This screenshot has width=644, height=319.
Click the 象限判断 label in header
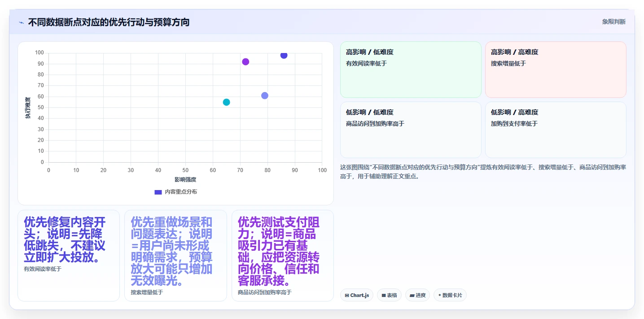[x=613, y=22]
